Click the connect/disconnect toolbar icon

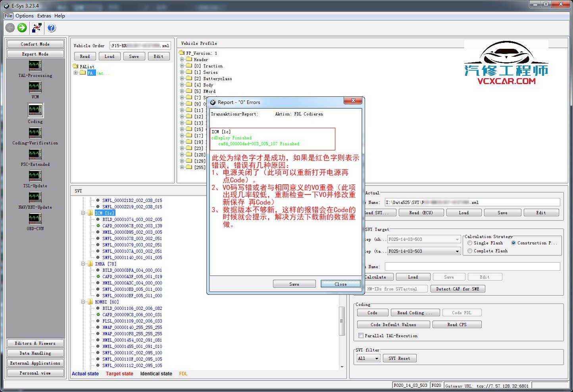[x=37, y=28]
